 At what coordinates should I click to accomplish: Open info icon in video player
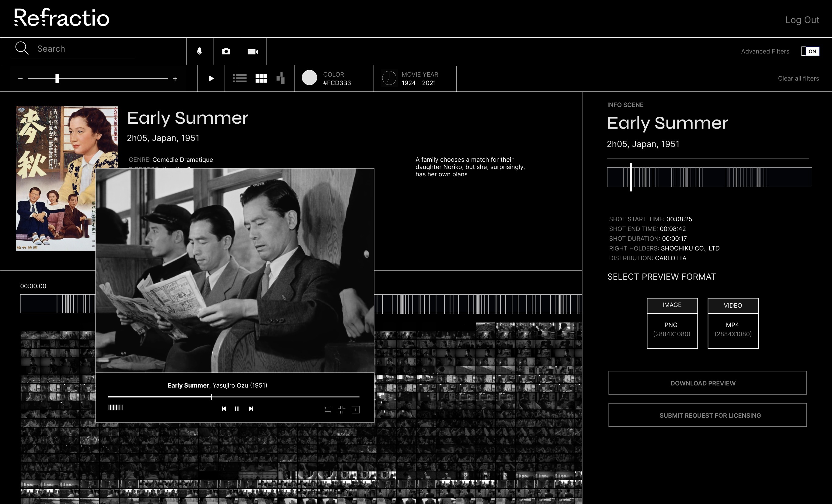(356, 409)
